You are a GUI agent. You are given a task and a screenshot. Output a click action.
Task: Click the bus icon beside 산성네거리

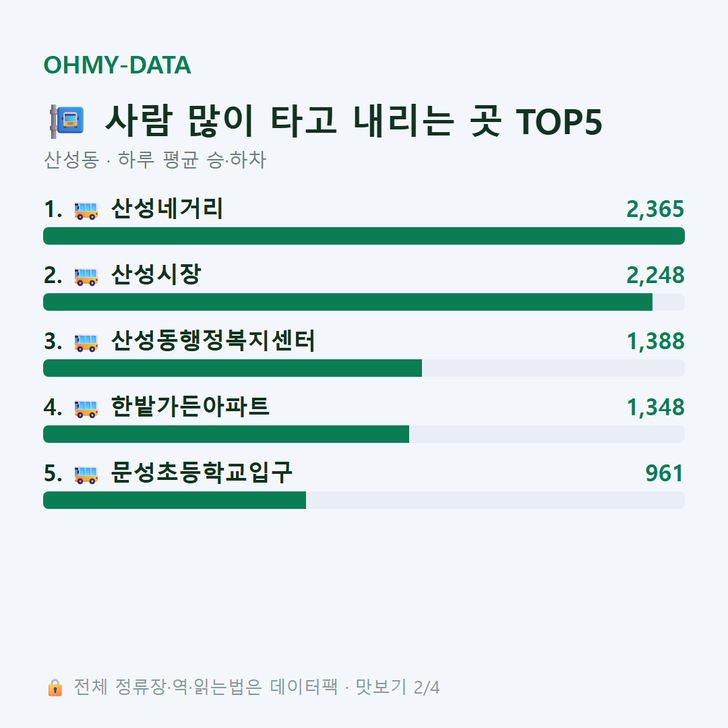point(86,210)
